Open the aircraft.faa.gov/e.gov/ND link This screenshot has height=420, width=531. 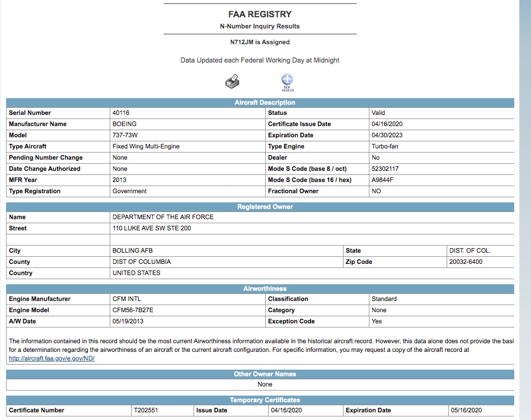tap(52, 358)
